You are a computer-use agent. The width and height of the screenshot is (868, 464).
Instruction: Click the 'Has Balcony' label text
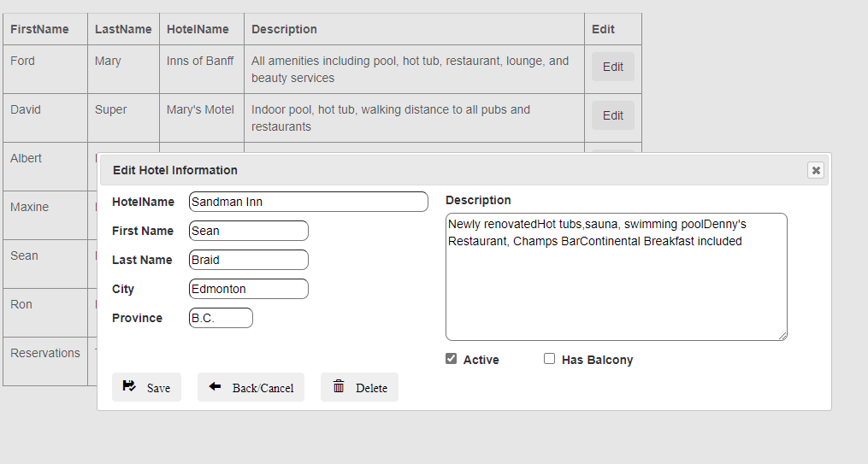(x=597, y=360)
